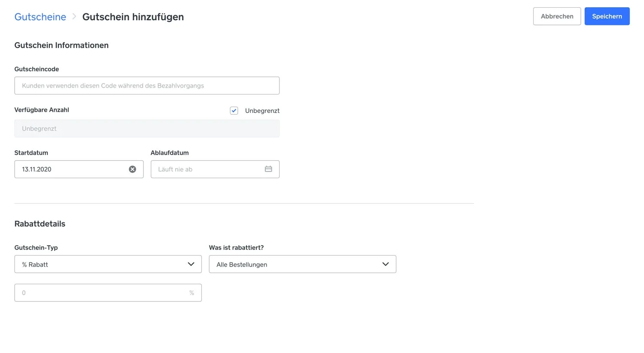Open Gutschein hinzufügen in the breadcrumb
Screen dimensions: 644x353
coord(133,17)
